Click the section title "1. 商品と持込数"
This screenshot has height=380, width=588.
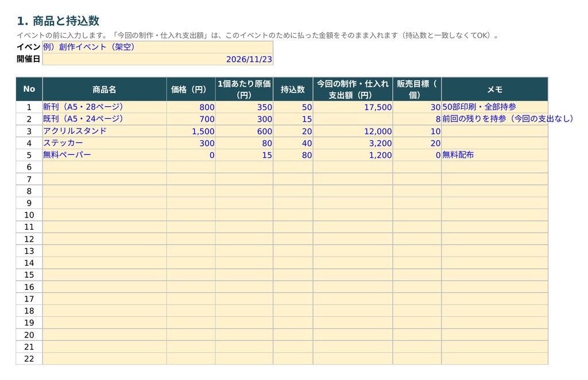[58, 21]
